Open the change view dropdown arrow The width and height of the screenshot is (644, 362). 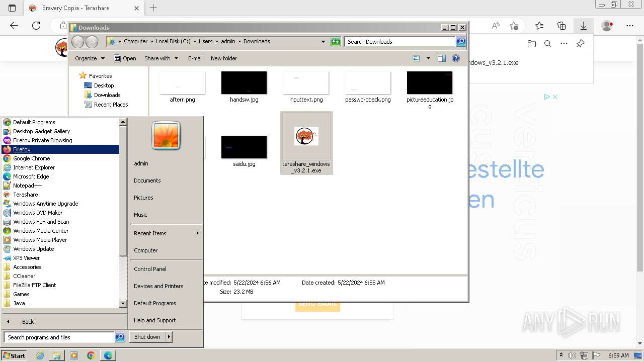pyautogui.click(x=428, y=58)
